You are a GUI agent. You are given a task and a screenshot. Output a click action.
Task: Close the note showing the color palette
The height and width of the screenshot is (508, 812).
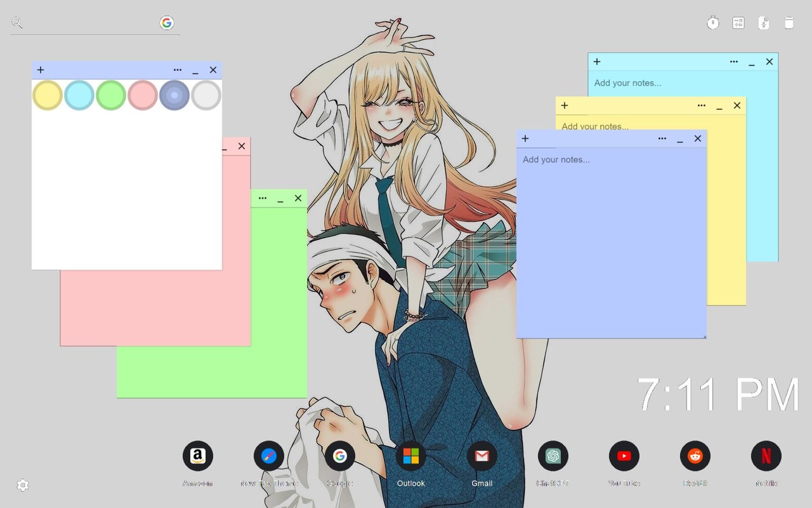pyautogui.click(x=213, y=70)
